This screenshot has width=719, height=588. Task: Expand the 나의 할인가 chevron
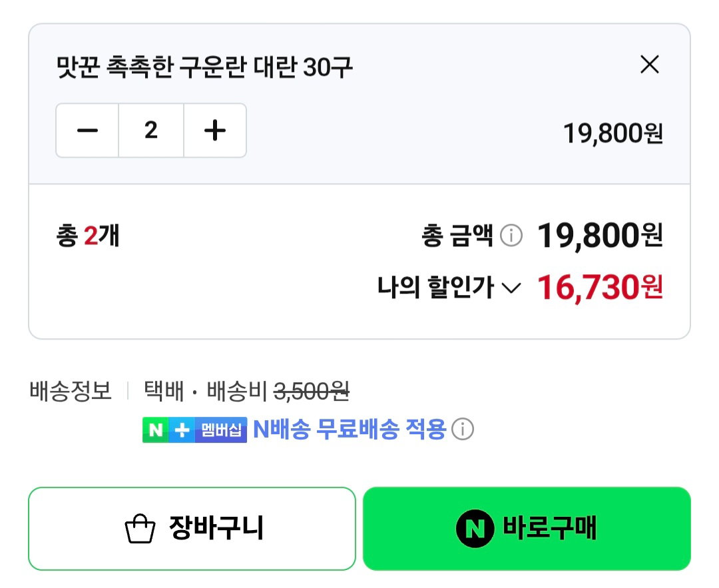(x=511, y=288)
